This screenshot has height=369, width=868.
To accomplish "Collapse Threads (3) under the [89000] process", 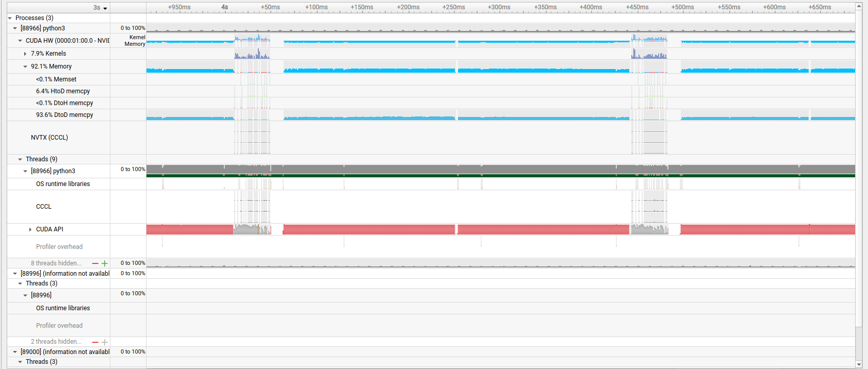I will [20, 362].
